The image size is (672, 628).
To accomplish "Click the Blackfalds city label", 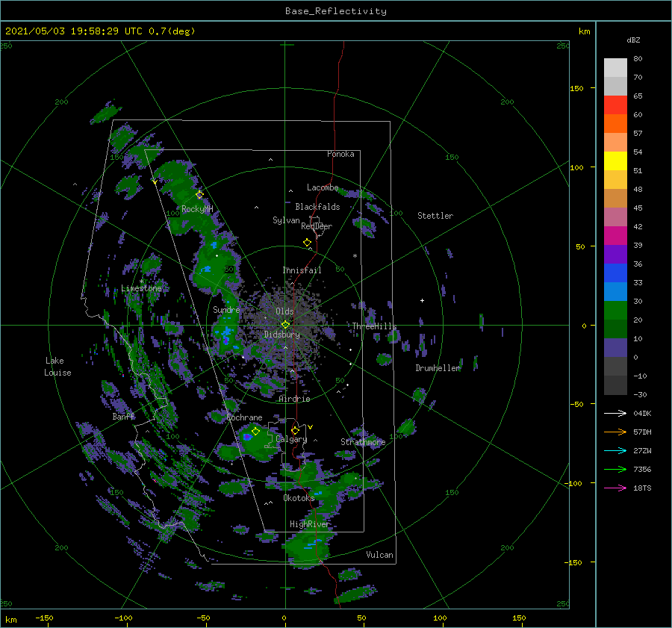I will (317, 207).
